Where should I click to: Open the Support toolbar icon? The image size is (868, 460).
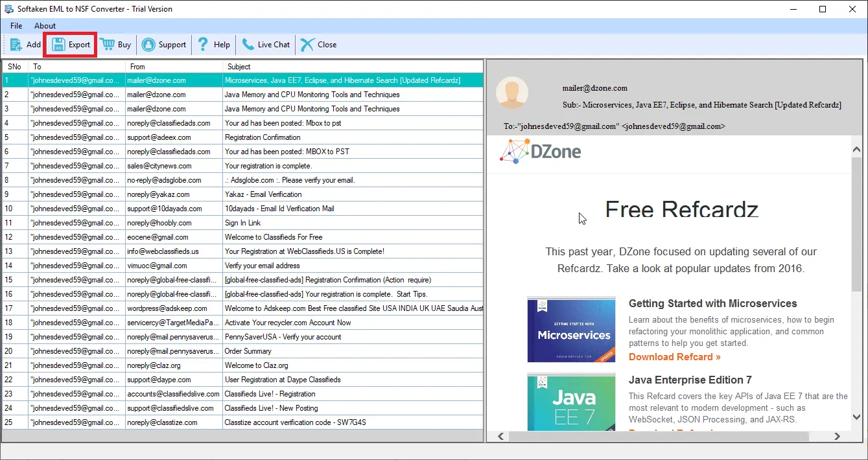148,45
